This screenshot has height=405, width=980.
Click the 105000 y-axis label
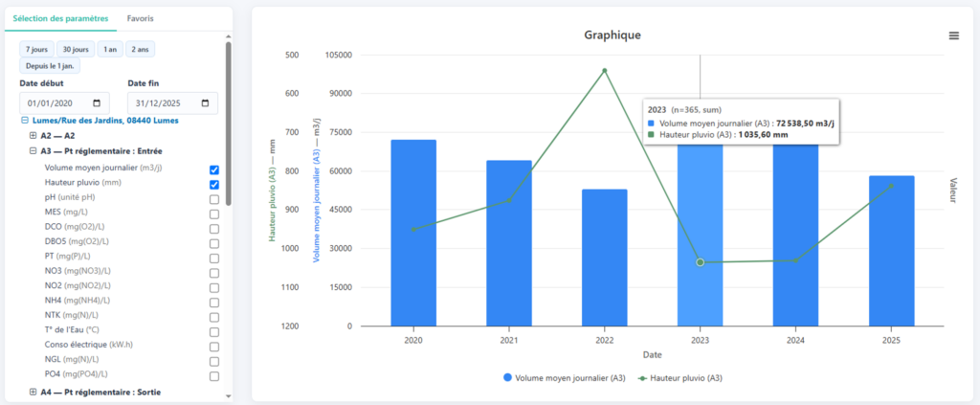[340, 55]
